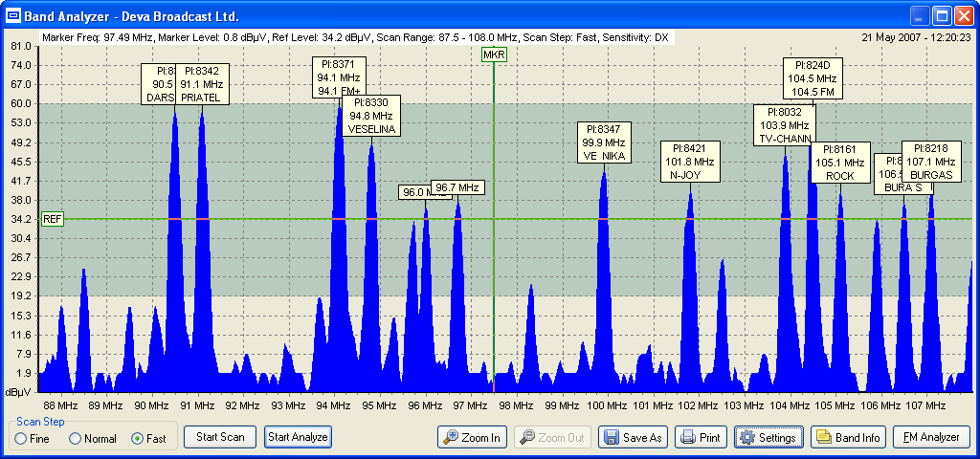Click the MKR marker label on spectrum
This screenshot has height=459, width=980.
tap(494, 55)
